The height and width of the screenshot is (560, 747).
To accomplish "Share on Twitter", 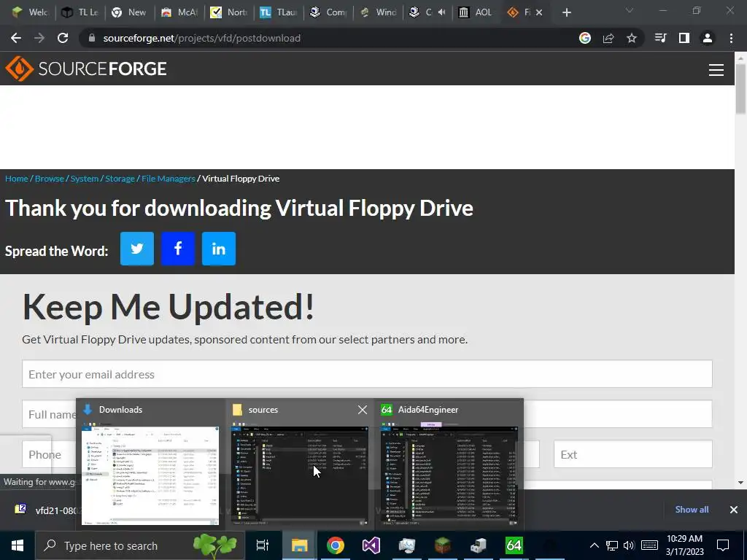I will tap(136, 249).
